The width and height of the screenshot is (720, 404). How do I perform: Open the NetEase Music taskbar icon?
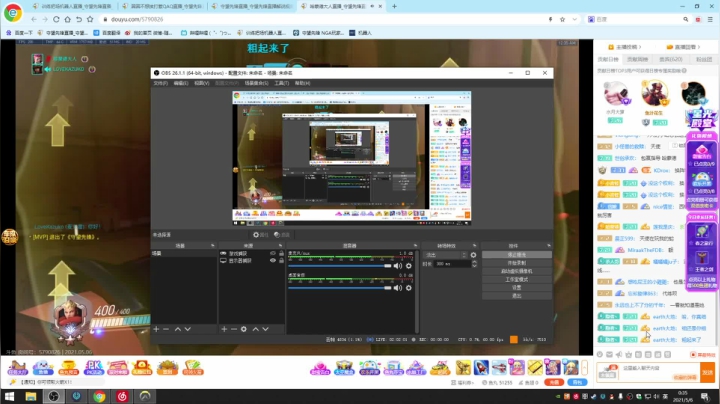122,396
